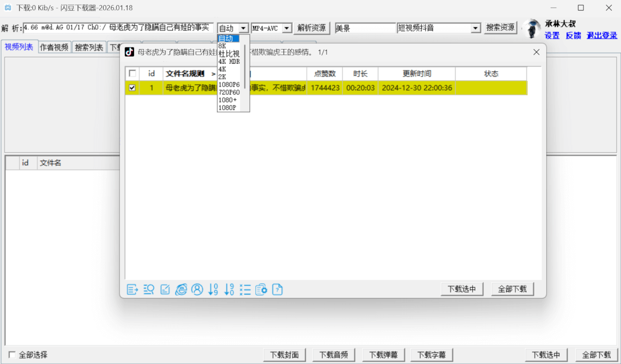The width and height of the screenshot is (621, 364).
Task: Enable the 全部选择 checkbox
Action: 12,355
